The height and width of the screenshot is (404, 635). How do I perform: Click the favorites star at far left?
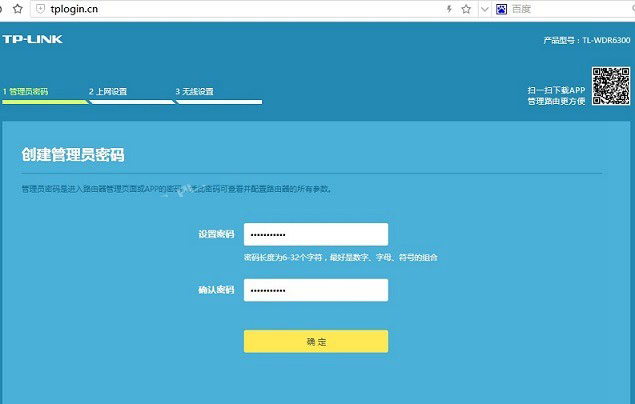[17, 9]
